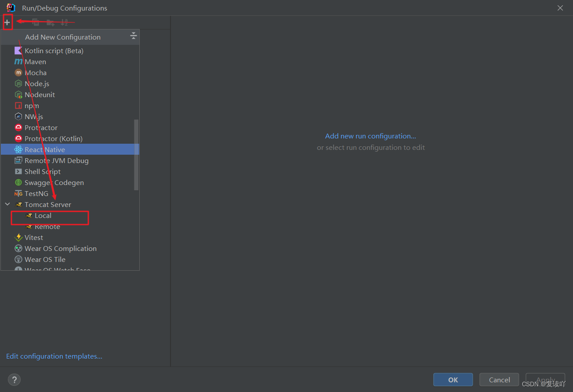Select the Kotlin script (Beta) icon
The width and height of the screenshot is (573, 392).
point(18,51)
